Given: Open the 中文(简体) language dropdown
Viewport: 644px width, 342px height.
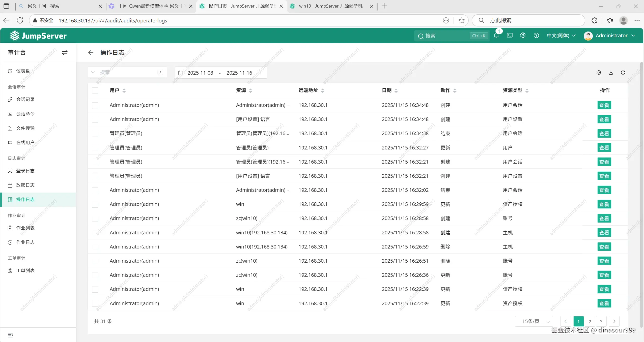Looking at the screenshot, I should 561,36.
